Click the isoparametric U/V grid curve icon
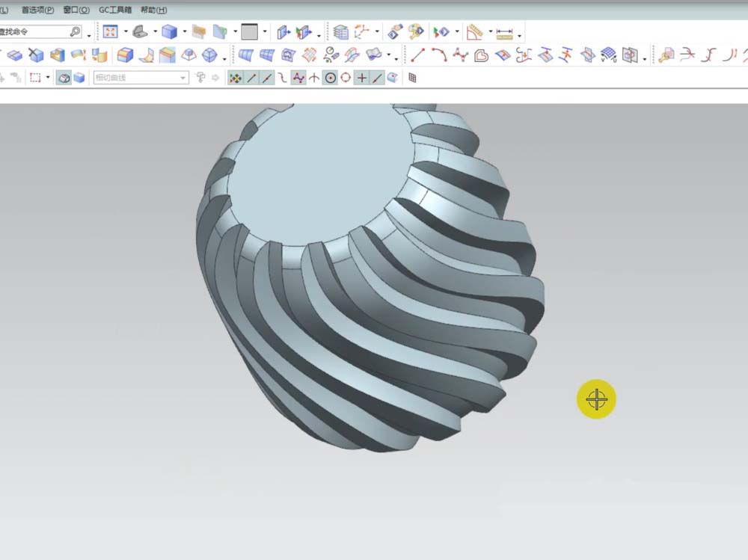This screenshot has height=560, width=748. point(608,55)
